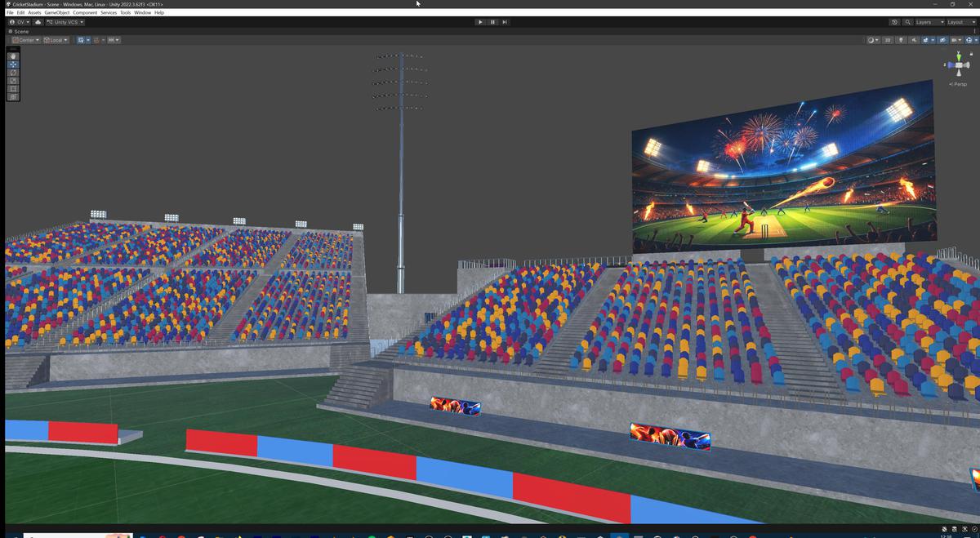
Task: Start Play mode
Action: coord(479,22)
